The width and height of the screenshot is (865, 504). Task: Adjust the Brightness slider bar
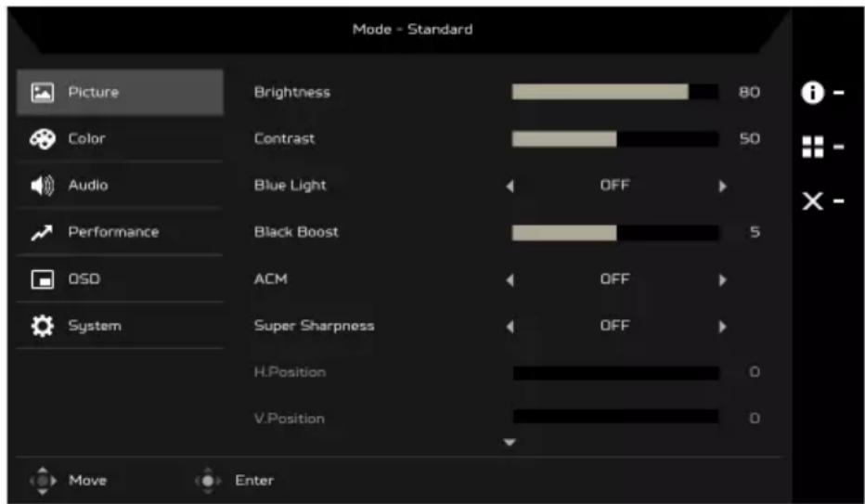pyautogui.click(x=615, y=92)
